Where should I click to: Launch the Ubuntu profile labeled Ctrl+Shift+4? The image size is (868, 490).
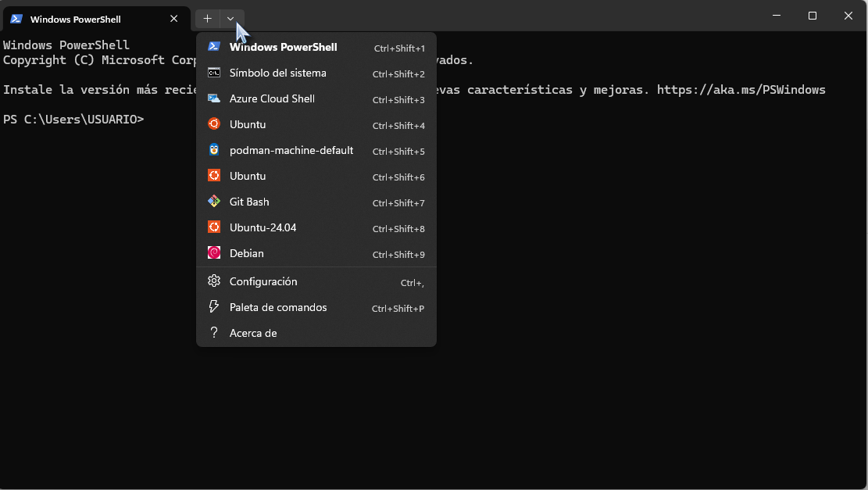click(248, 124)
